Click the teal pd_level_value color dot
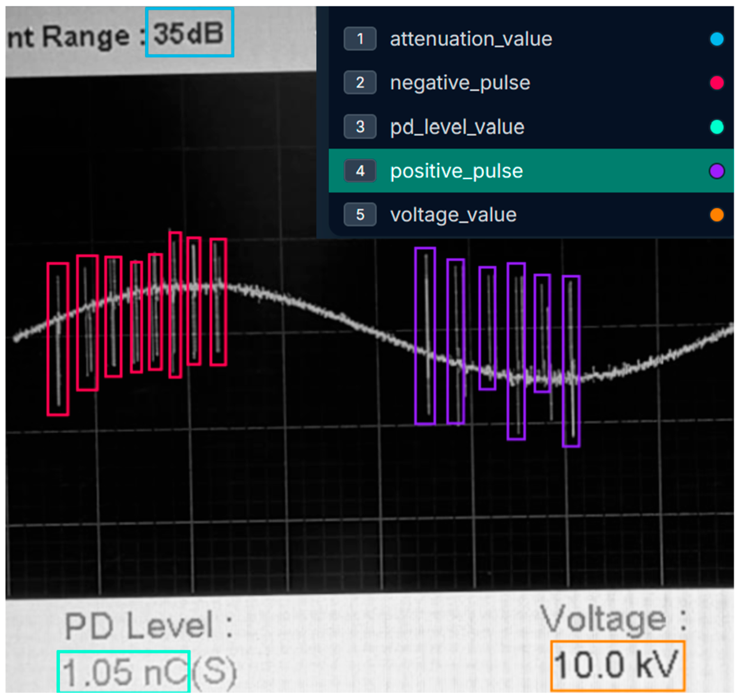Screen dimensions: 740x700 (x=717, y=127)
